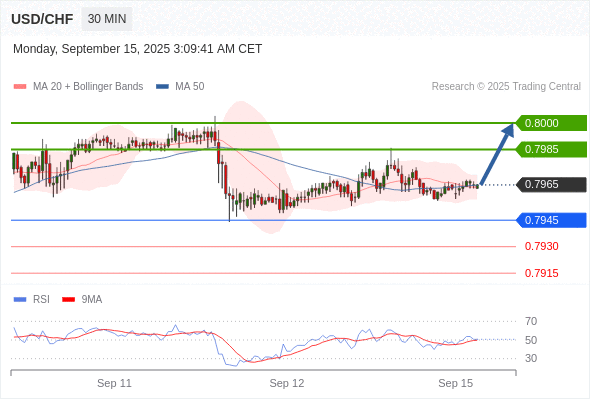Click the red 9MA legend swatch
This screenshot has height=400, width=590.
click(68, 300)
